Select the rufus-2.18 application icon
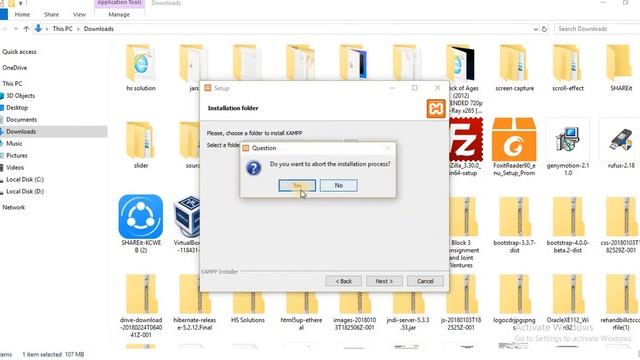Viewport: 640px width, 360px height. 621,140
